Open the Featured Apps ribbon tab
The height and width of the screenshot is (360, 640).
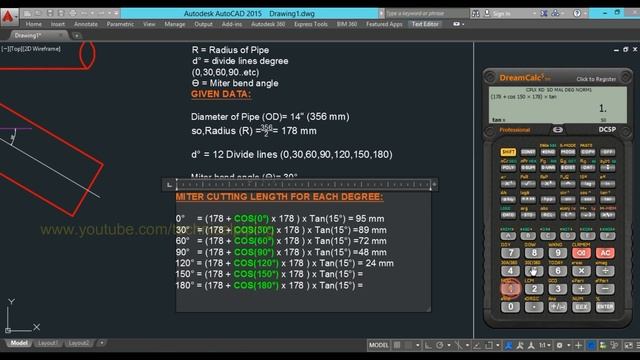(x=384, y=24)
